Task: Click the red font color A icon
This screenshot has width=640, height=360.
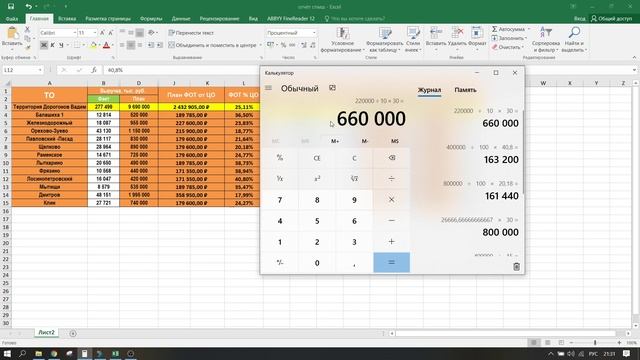Action: pyautogui.click(x=106, y=45)
